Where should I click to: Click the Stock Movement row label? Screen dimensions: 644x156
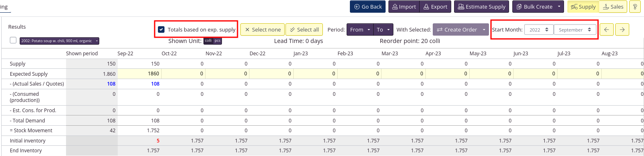(x=31, y=131)
